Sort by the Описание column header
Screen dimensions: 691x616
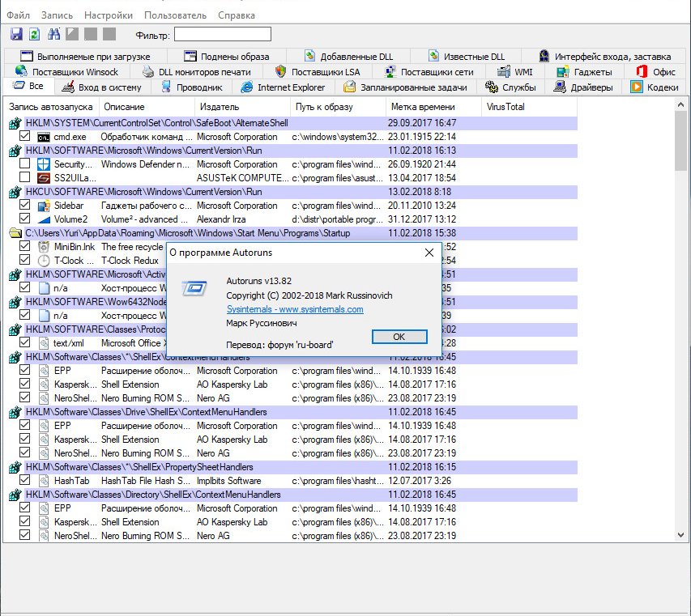pyautogui.click(x=147, y=107)
